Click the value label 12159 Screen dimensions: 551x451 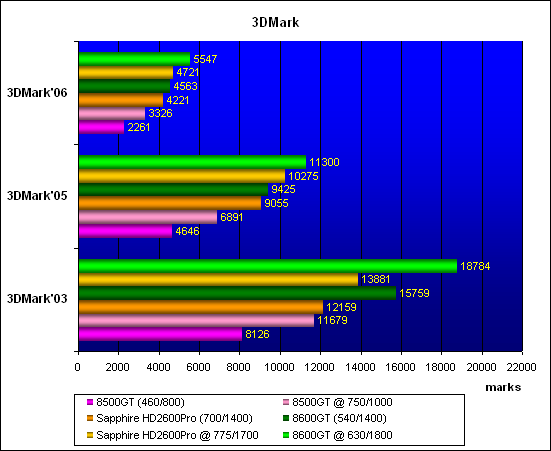(341, 307)
